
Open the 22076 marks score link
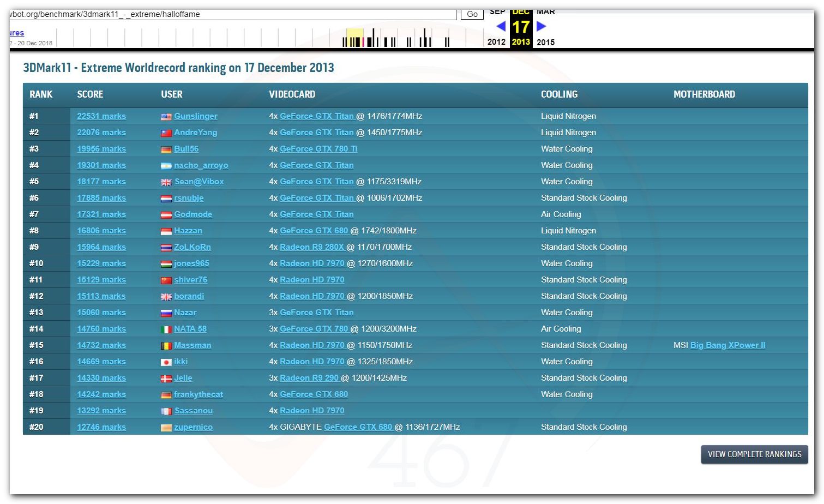pos(101,133)
